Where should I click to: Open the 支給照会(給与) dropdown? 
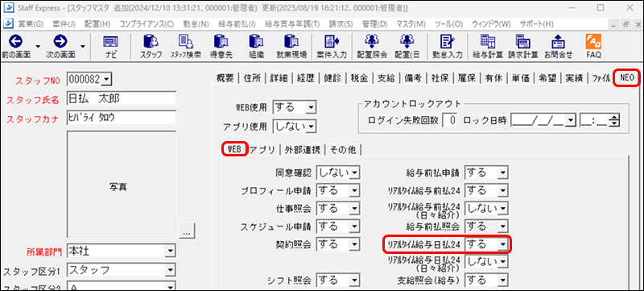coord(502,280)
